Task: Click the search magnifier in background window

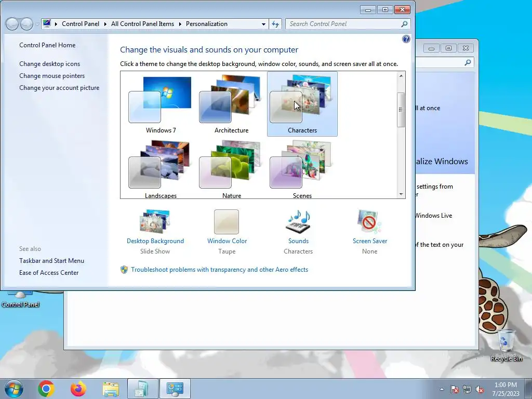Action: click(468, 62)
